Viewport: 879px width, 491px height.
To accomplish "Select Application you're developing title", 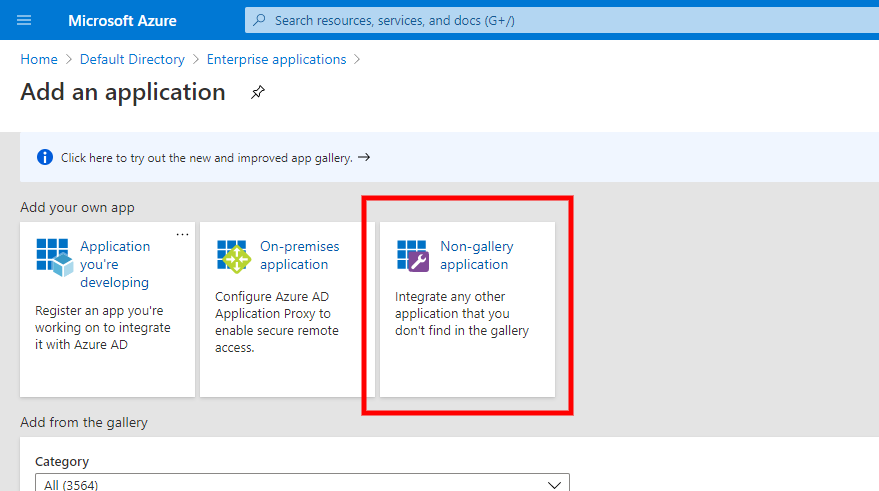I will pos(115,264).
